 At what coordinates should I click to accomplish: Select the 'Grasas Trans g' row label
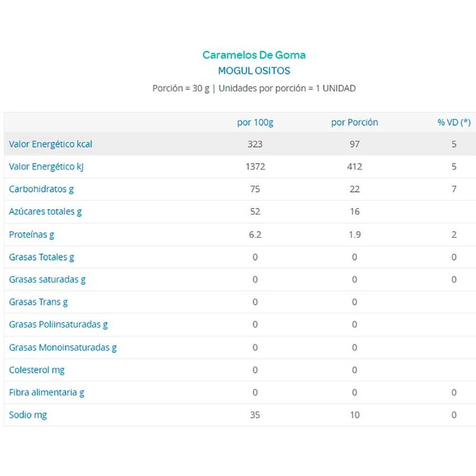tap(38, 302)
